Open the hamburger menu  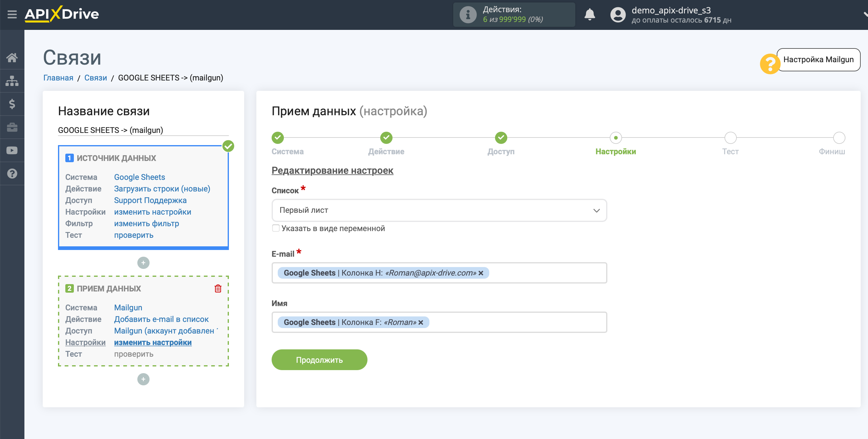(12, 14)
